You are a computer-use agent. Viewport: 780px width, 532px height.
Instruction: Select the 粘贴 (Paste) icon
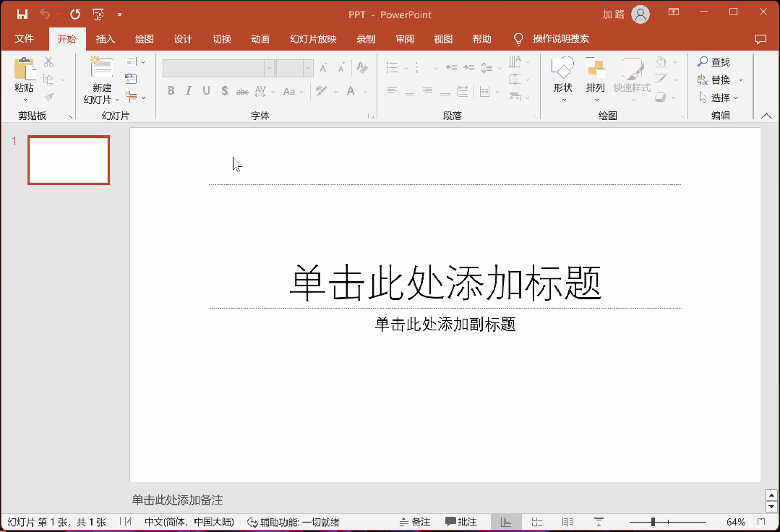click(x=24, y=72)
